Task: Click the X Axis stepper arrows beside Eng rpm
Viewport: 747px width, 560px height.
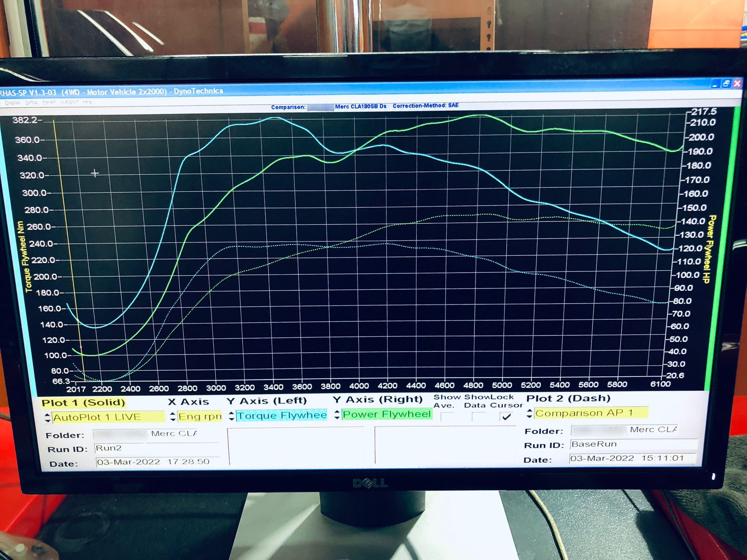Action: tap(173, 416)
